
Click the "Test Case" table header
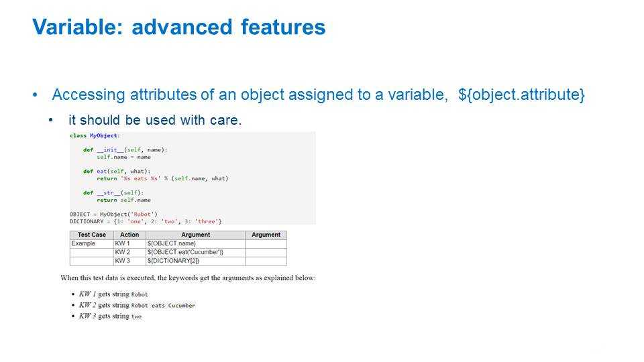click(x=91, y=235)
